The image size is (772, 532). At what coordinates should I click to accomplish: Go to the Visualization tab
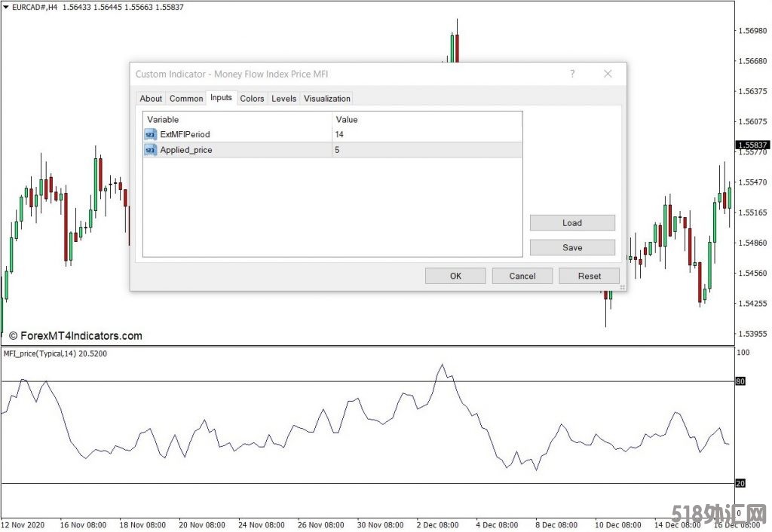coord(327,99)
